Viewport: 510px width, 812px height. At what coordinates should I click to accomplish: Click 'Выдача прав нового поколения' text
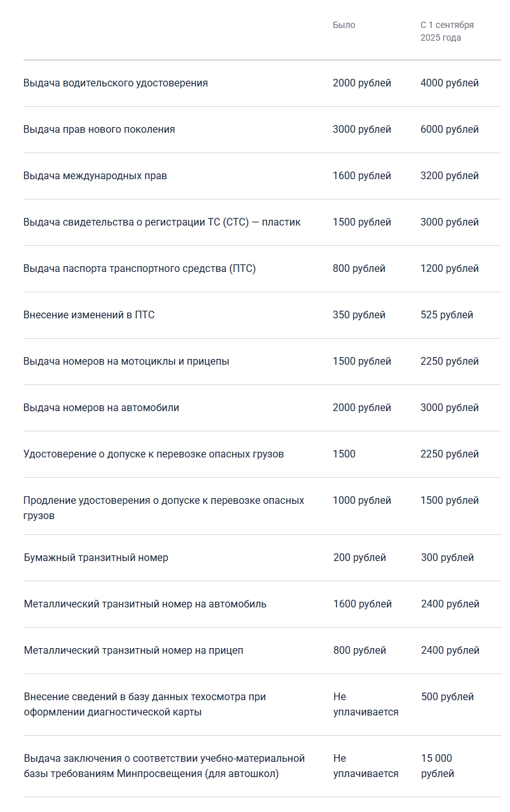point(99,130)
